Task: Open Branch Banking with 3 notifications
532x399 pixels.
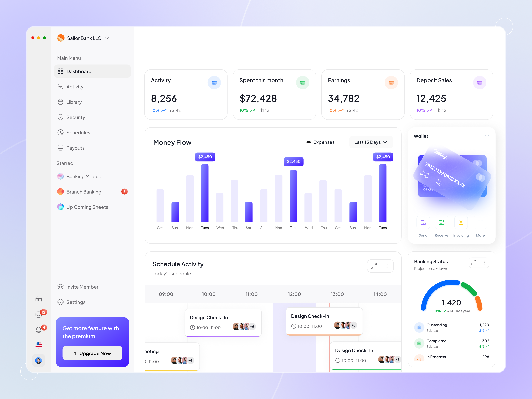Action: (84, 192)
